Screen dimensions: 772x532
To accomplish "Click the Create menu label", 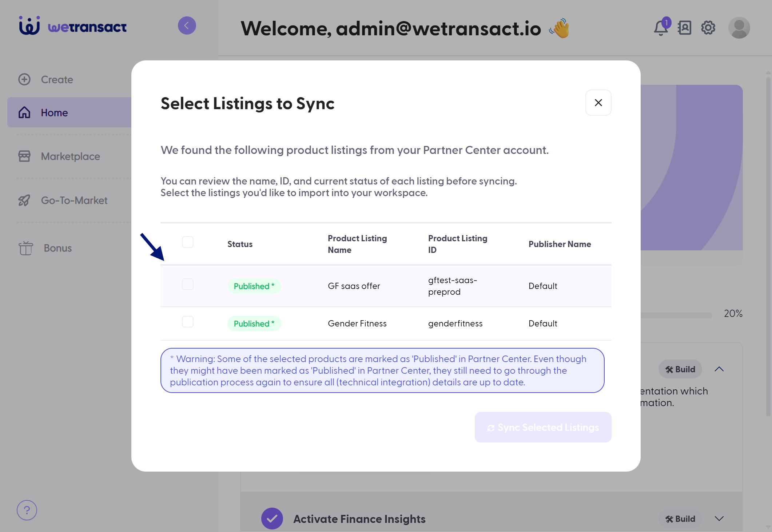I will (x=57, y=79).
